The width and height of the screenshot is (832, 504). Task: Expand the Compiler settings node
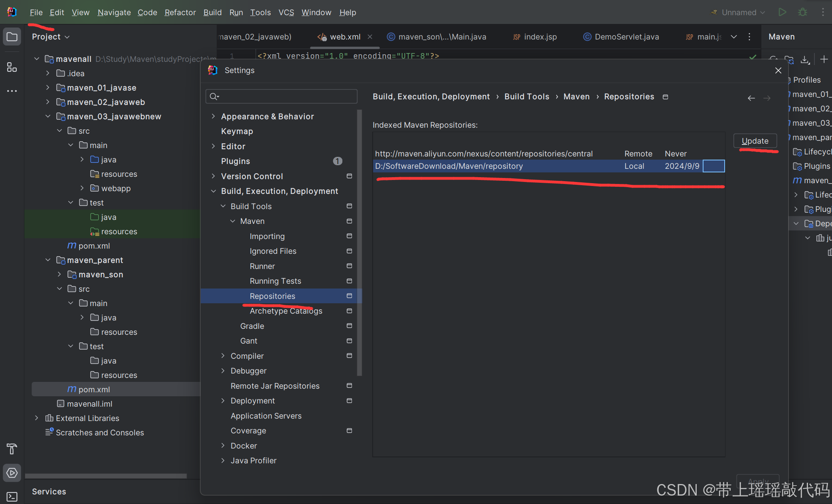click(223, 356)
